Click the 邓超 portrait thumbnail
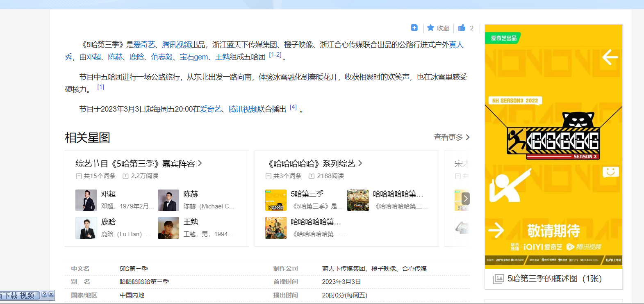 pos(86,200)
